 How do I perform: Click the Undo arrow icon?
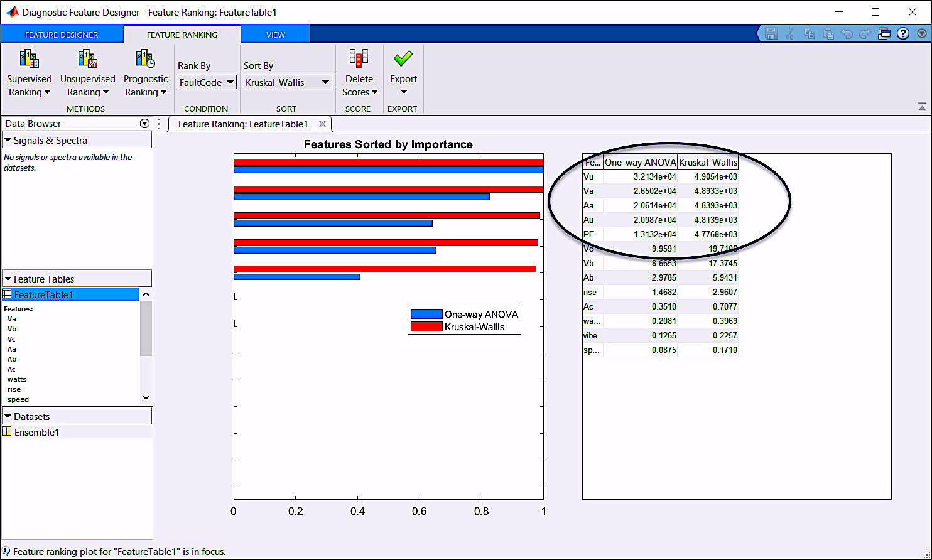(x=847, y=34)
